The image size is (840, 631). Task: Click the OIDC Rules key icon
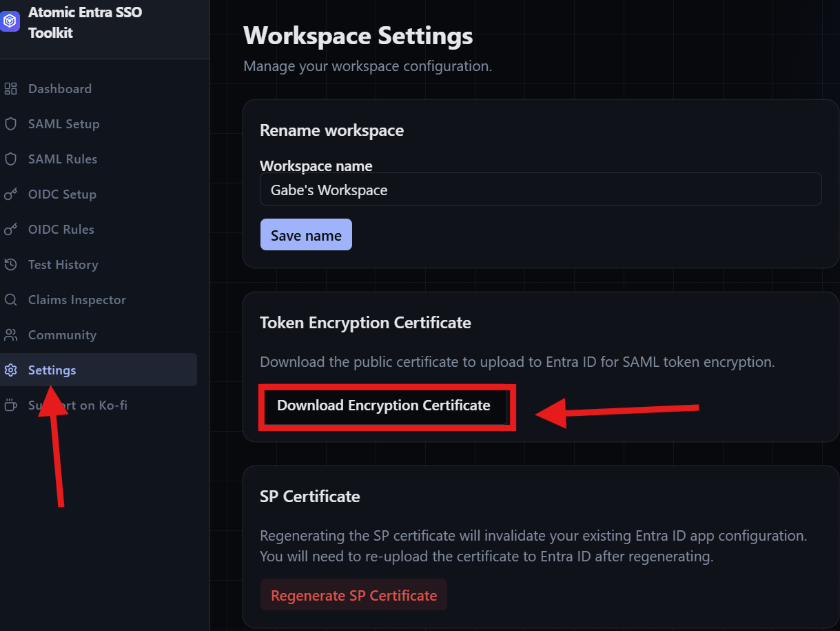point(10,230)
